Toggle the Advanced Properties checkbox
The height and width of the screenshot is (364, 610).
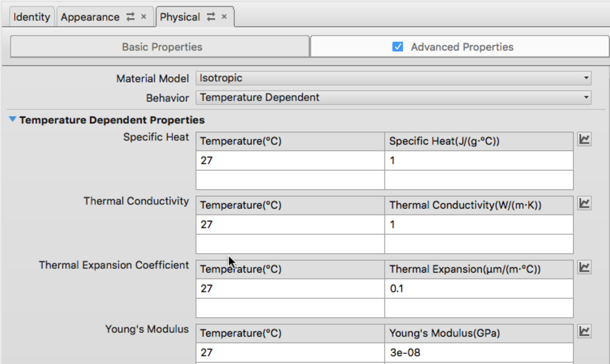point(398,47)
